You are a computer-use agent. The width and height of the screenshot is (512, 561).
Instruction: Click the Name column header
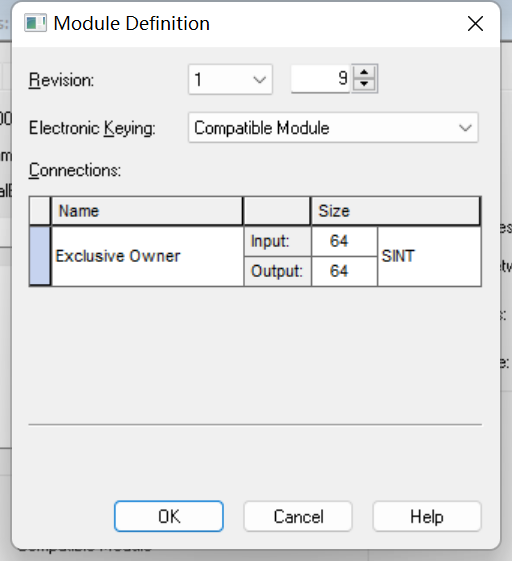(x=147, y=211)
